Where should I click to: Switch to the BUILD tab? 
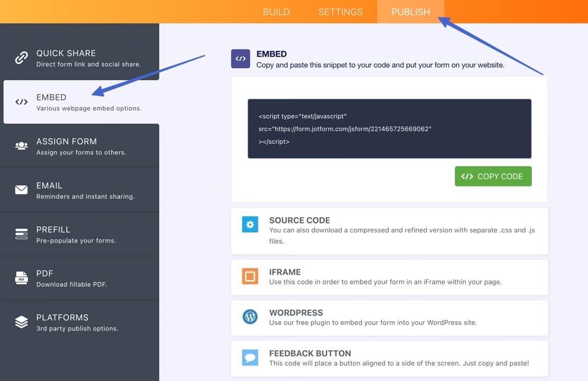276,12
